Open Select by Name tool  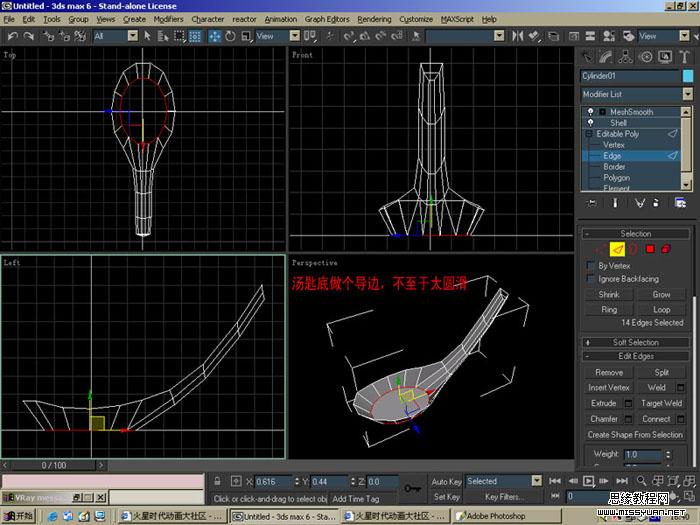[163, 36]
